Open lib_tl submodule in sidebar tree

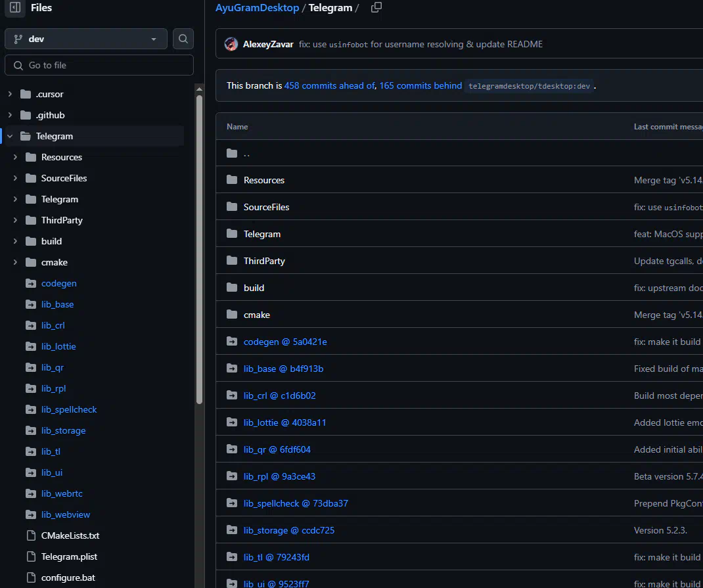click(51, 451)
